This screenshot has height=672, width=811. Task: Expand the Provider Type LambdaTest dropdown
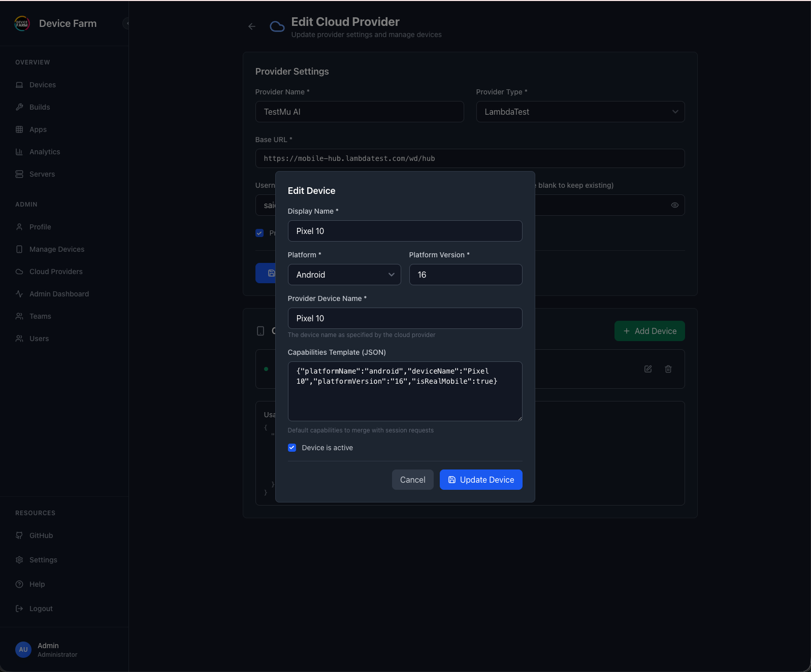(x=580, y=112)
